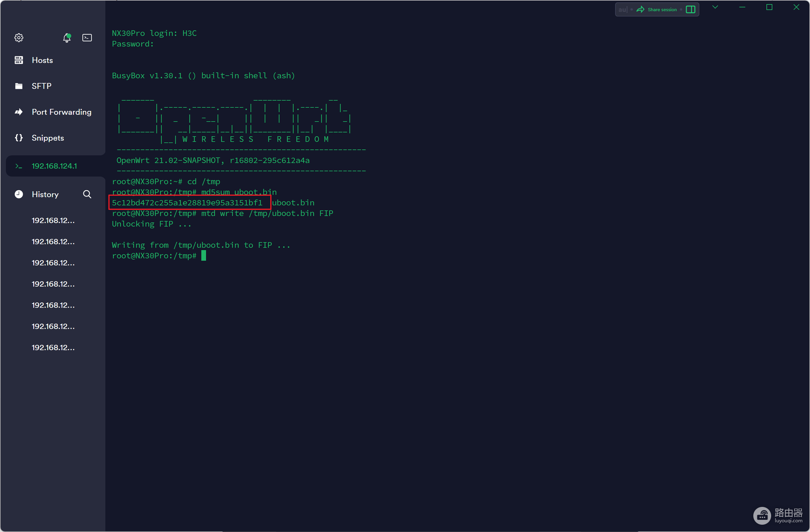
Task: Toggle the split view panel
Action: pos(691,9)
